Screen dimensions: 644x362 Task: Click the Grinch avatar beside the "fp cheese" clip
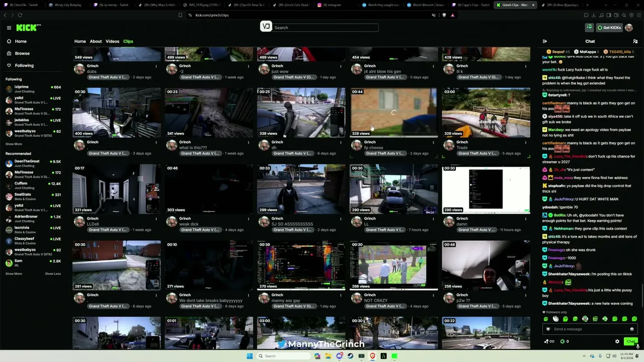click(x=357, y=146)
